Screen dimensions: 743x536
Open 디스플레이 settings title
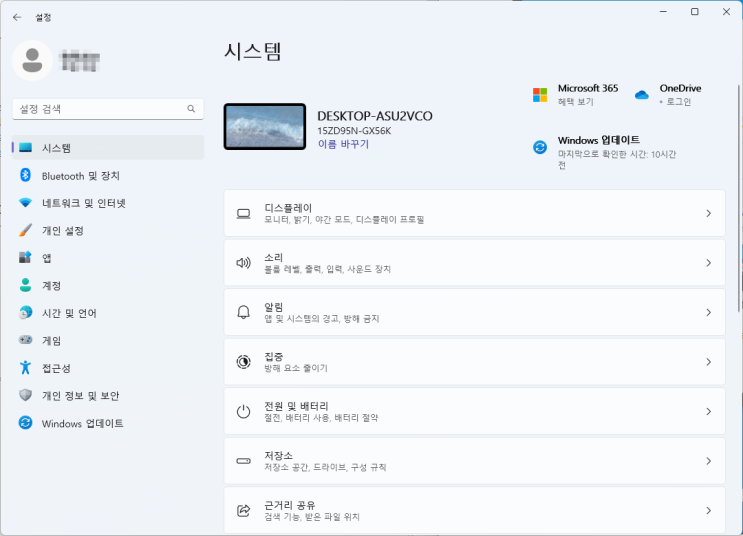point(288,208)
